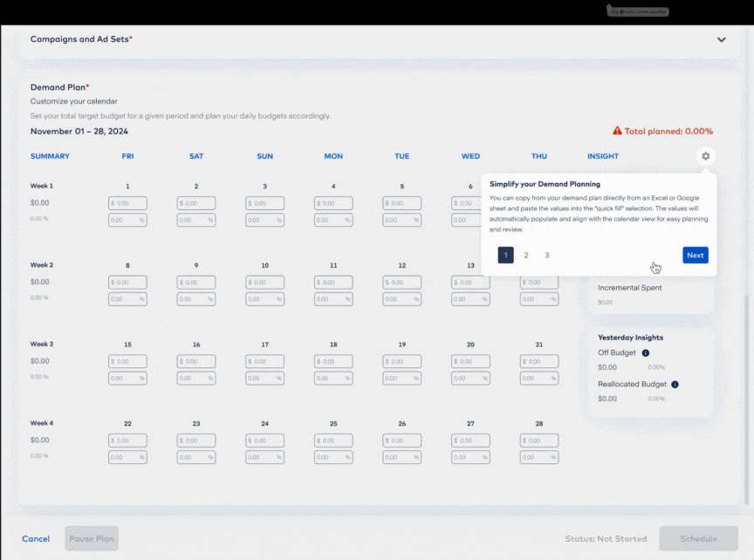Click the 'November 01 – 28, 2024' date range
Image resolution: width=754 pixels, height=560 pixels.
[x=79, y=131]
